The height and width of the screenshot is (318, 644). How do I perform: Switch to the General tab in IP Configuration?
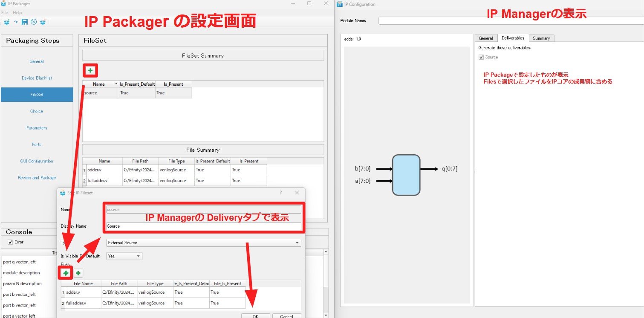(486, 38)
